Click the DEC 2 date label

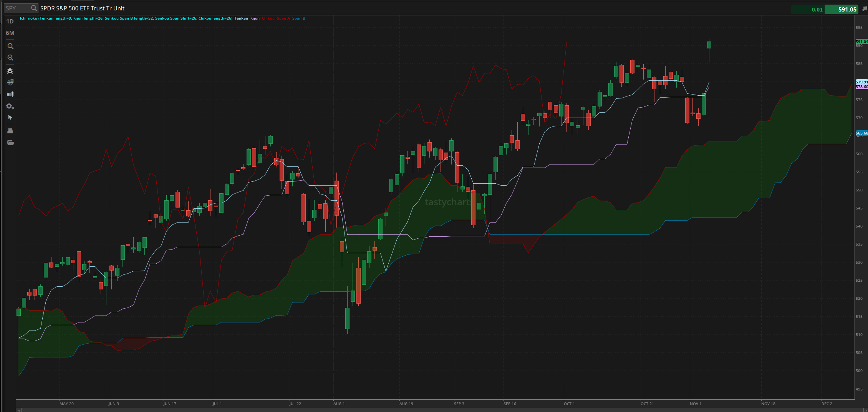tap(827, 404)
